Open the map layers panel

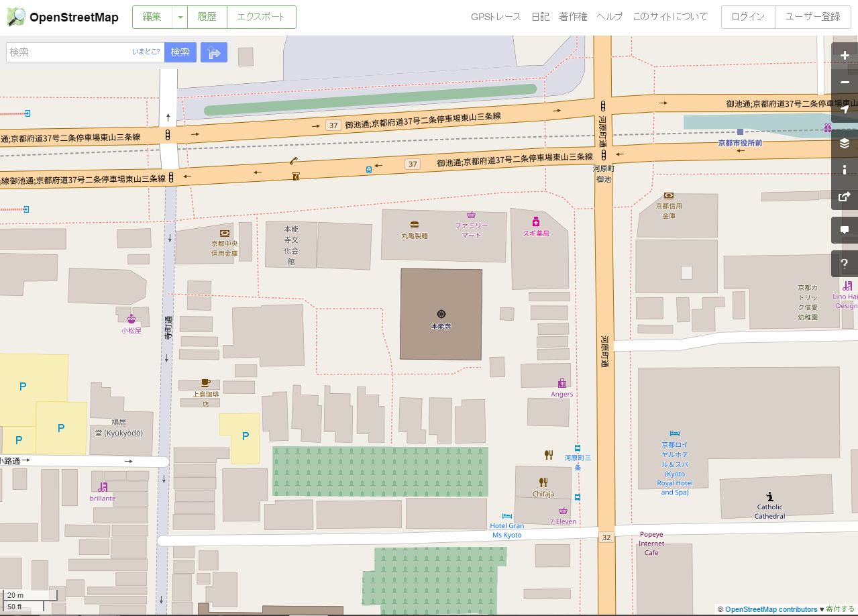845,144
